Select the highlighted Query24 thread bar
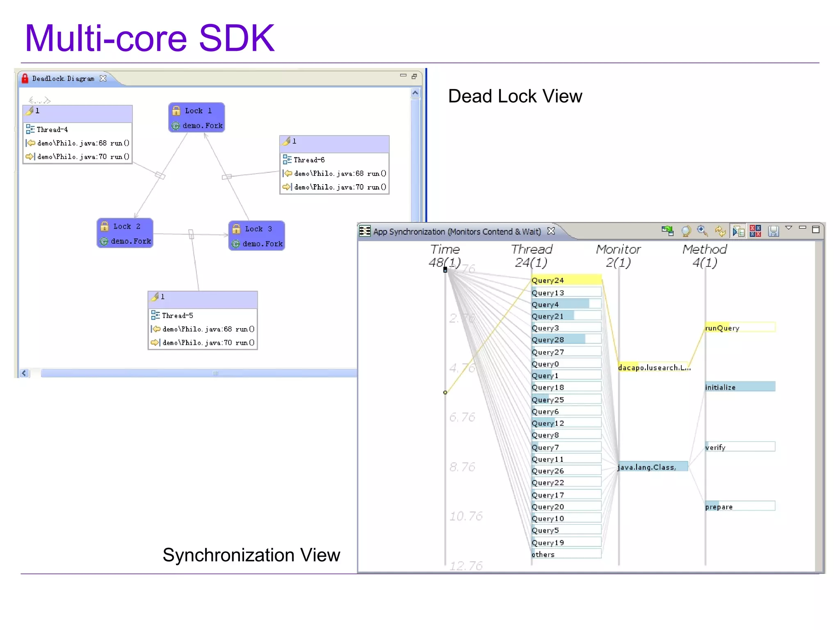The height and width of the screenshot is (630, 840). (566, 280)
